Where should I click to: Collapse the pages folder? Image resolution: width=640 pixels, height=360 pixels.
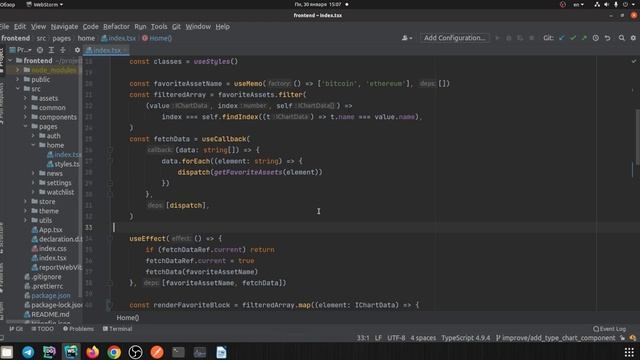[26, 127]
